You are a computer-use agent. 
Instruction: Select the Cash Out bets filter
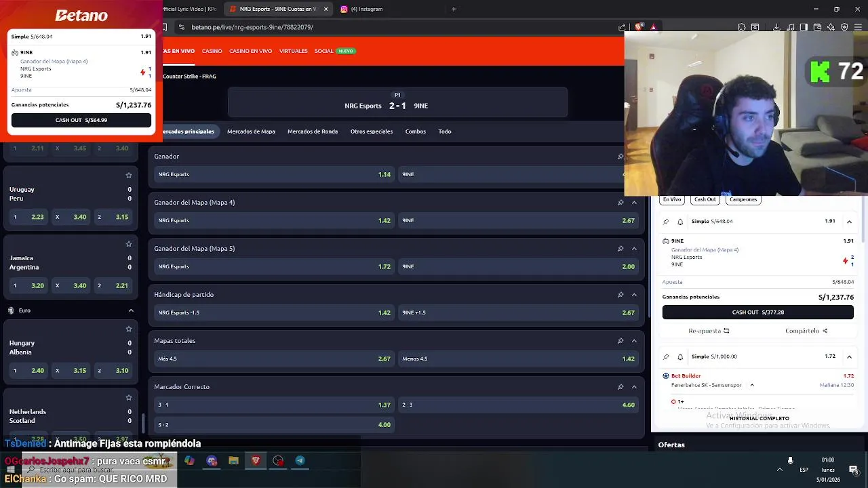[705, 199]
